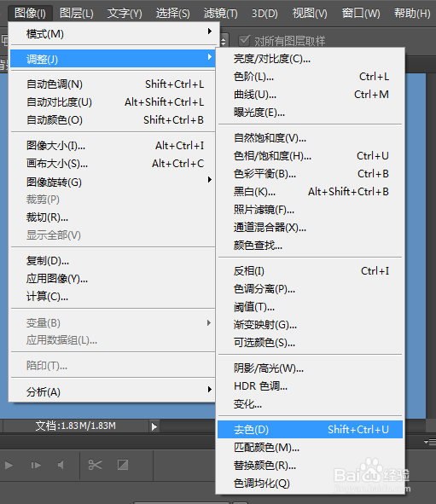Open 黑白(K)... adjustment
Viewport: 436px width, 504px height.
[310, 192]
